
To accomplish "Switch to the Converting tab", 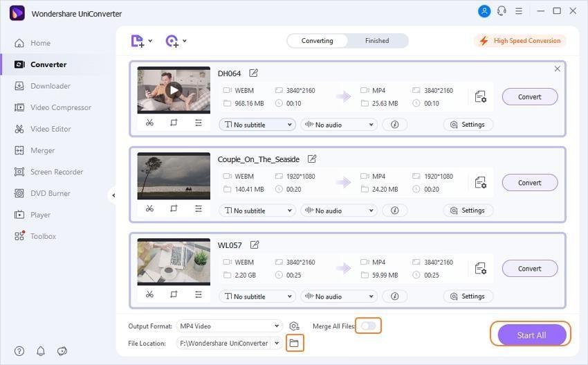I will [x=318, y=41].
